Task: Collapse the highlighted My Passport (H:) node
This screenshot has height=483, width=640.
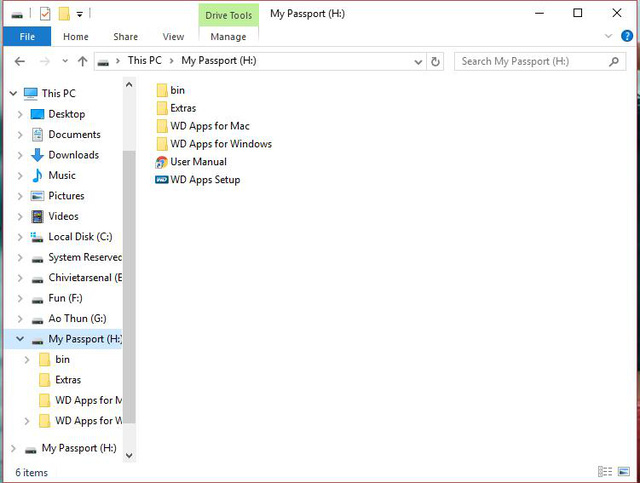Action: (x=20, y=339)
